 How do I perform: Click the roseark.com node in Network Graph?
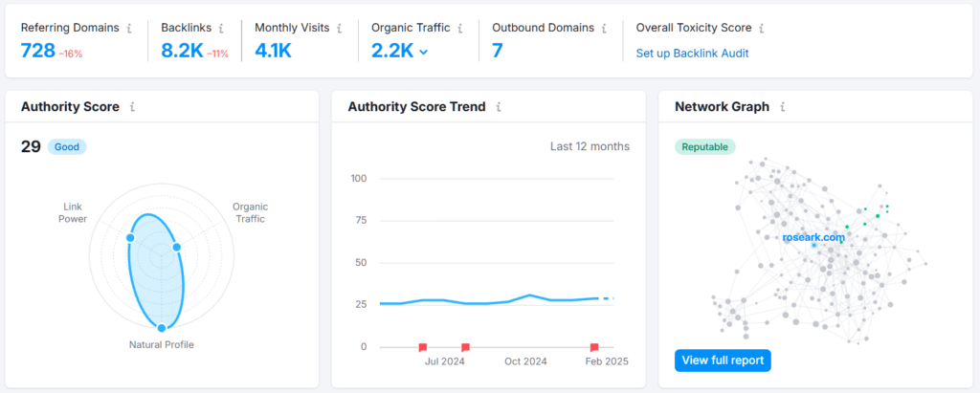[813, 246]
